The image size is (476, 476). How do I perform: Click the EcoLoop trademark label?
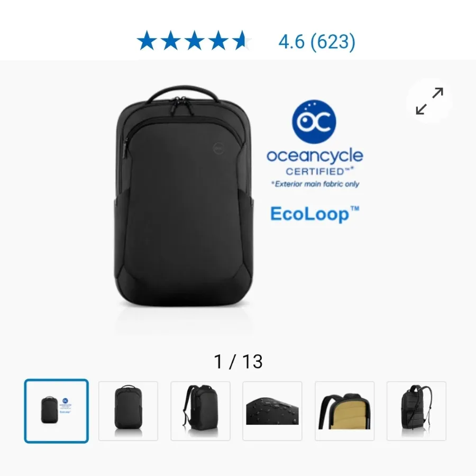315,214
